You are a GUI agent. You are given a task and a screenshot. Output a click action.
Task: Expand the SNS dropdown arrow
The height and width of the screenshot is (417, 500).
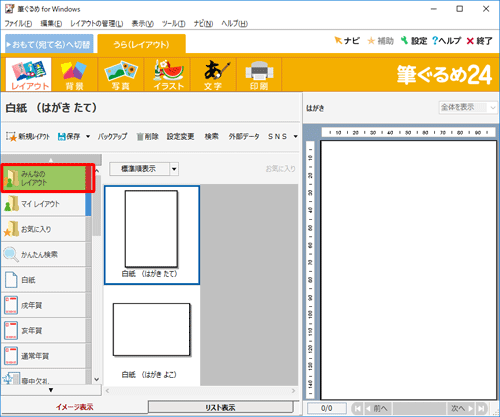coord(296,136)
